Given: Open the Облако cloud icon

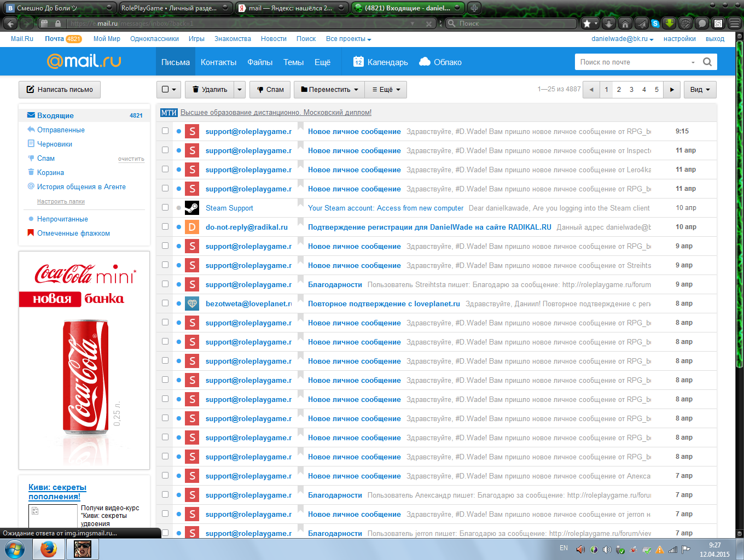Looking at the screenshot, I should pos(425,62).
